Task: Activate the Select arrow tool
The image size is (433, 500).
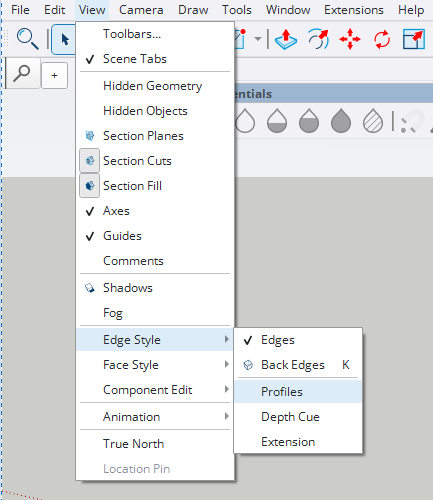Action: (65, 39)
